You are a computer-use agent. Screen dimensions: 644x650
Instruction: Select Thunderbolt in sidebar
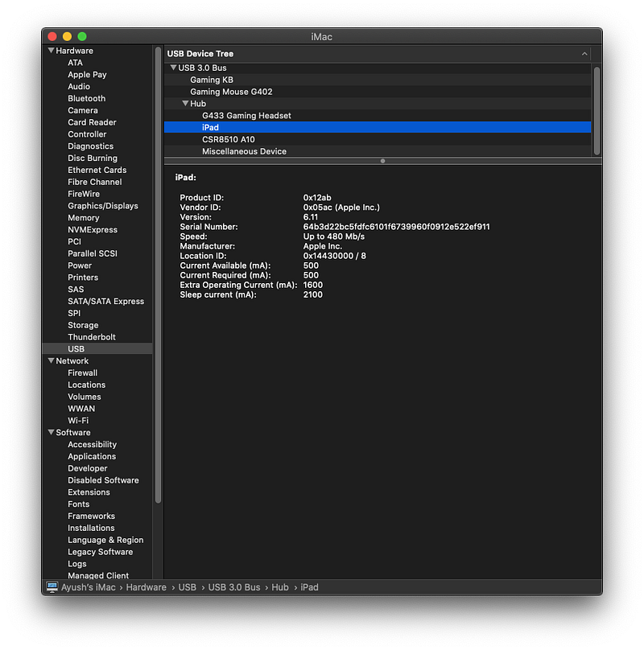pyautogui.click(x=92, y=337)
